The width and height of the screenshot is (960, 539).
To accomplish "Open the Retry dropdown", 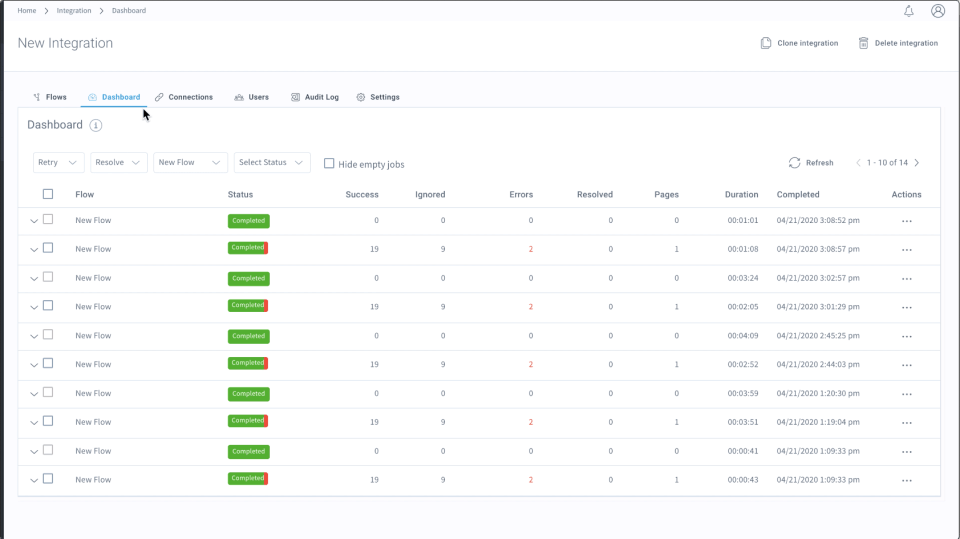I will pos(59,162).
